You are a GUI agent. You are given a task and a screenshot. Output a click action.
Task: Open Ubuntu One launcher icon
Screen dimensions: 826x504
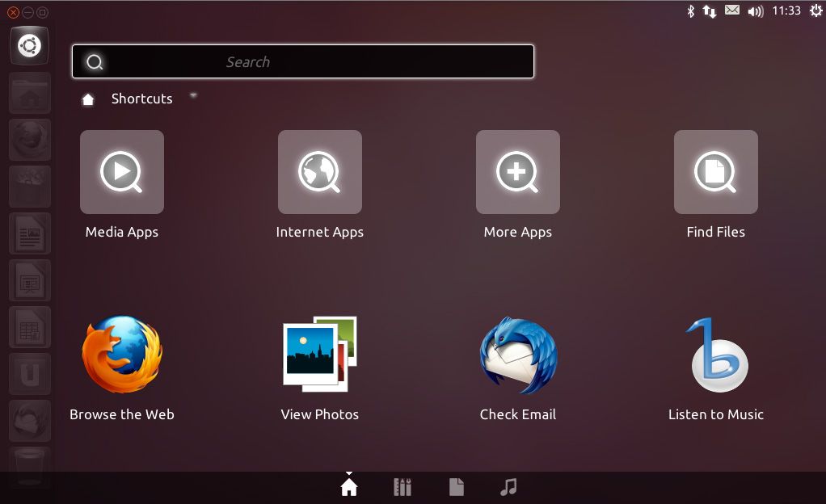29,374
